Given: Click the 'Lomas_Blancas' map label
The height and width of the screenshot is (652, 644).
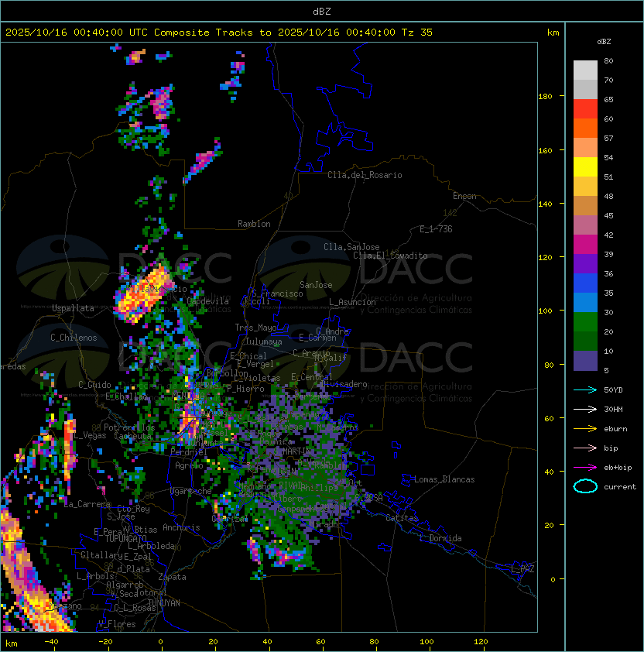Looking at the screenshot, I should click(444, 479).
